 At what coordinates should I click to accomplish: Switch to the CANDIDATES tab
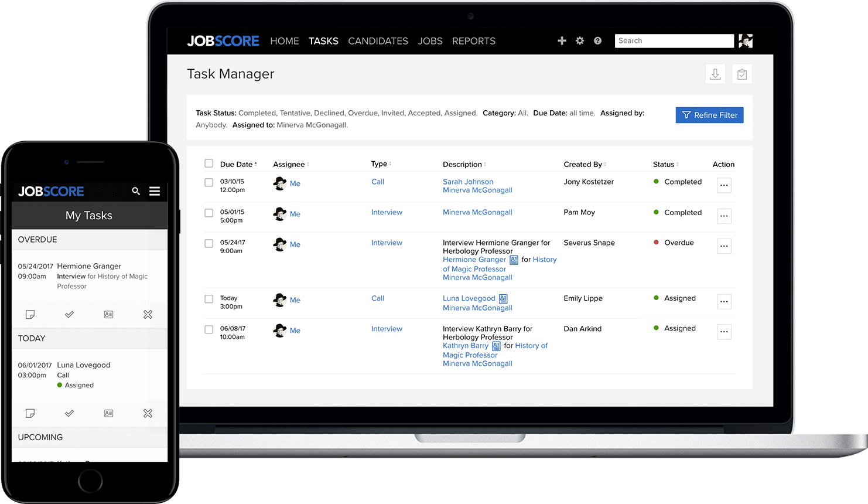click(x=378, y=41)
